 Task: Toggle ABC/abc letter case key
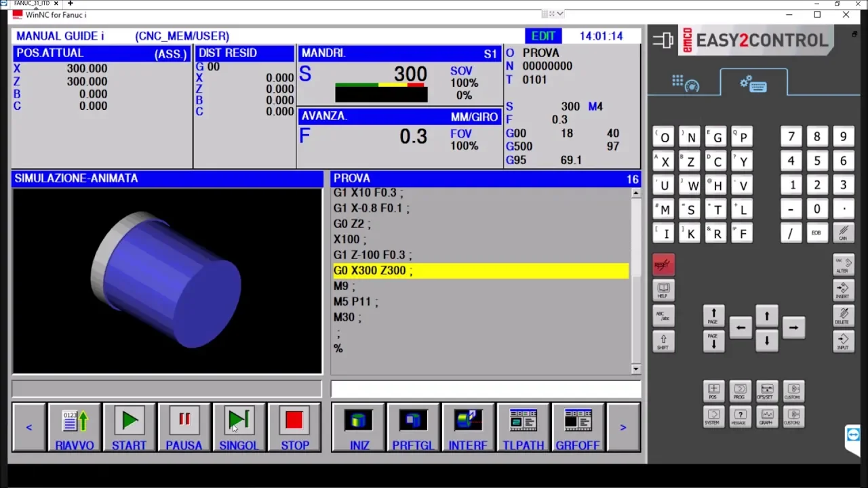(x=663, y=315)
